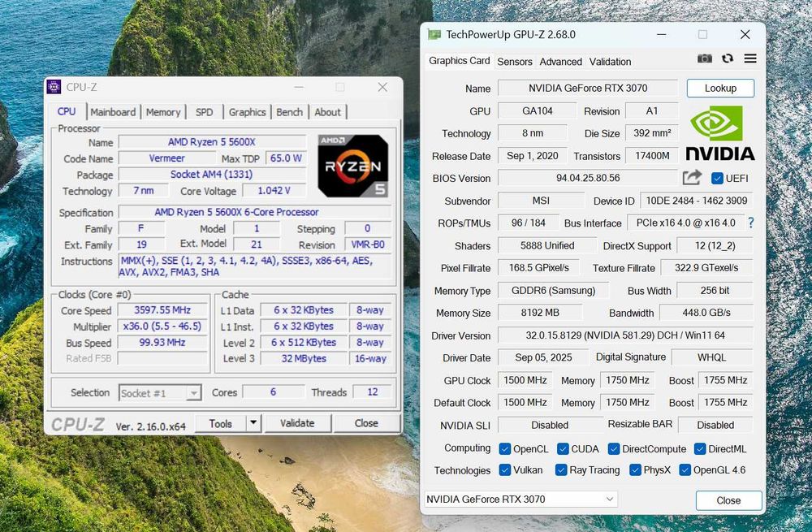Open the Validation tab in GPU-Z
This screenshot has height=532, width=812.
[610, 62]
